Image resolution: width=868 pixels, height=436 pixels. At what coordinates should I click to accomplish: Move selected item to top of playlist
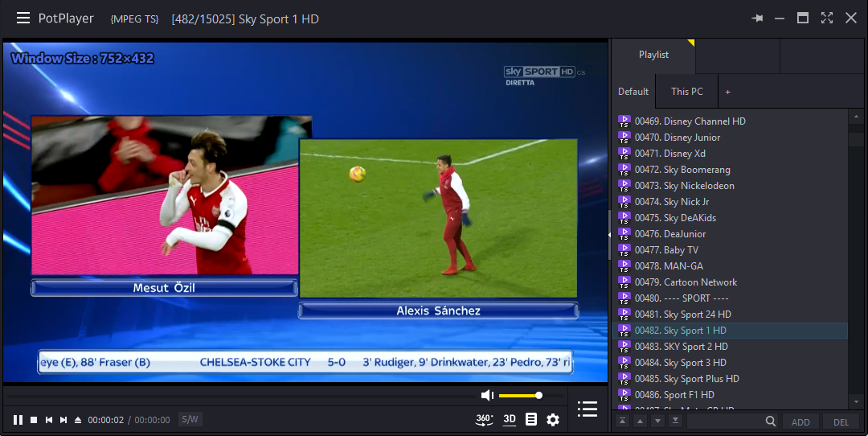pyautogui.click(x=622, y=421)
